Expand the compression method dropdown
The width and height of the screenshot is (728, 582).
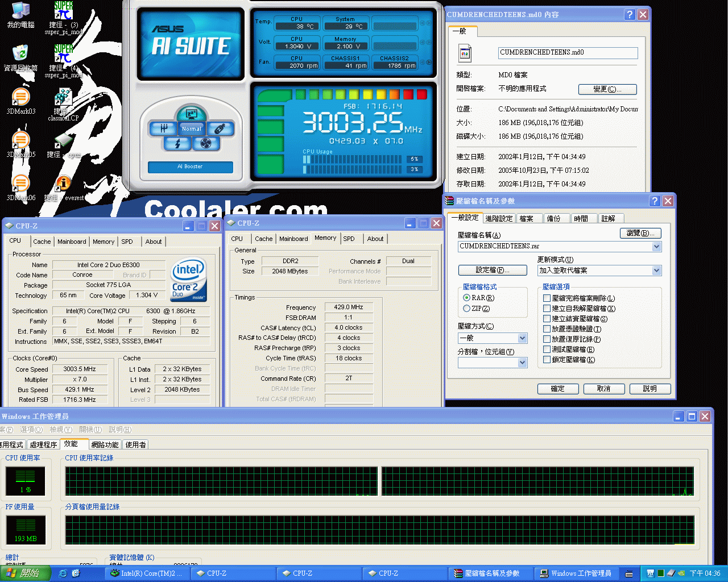tap(523, 338)
